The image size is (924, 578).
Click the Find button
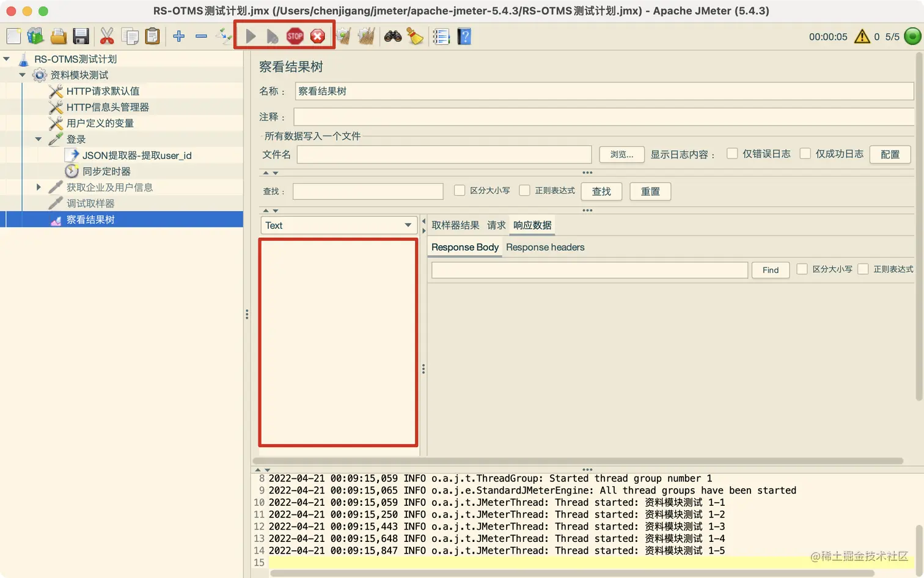[x=771, y=270]
